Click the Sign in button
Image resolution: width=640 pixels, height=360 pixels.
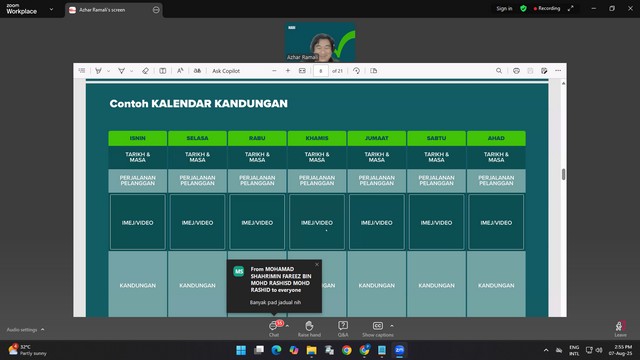(x=504, y=9)
